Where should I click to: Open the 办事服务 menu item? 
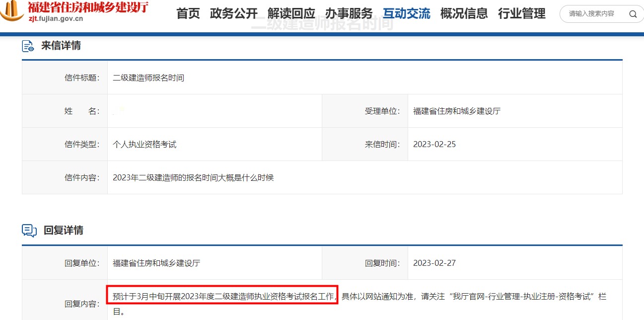pos(348,14)
